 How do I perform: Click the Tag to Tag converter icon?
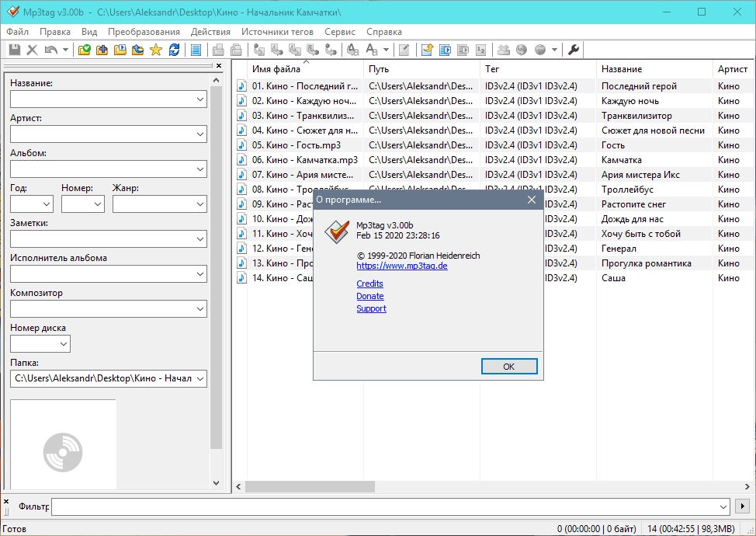pos(331,50)
